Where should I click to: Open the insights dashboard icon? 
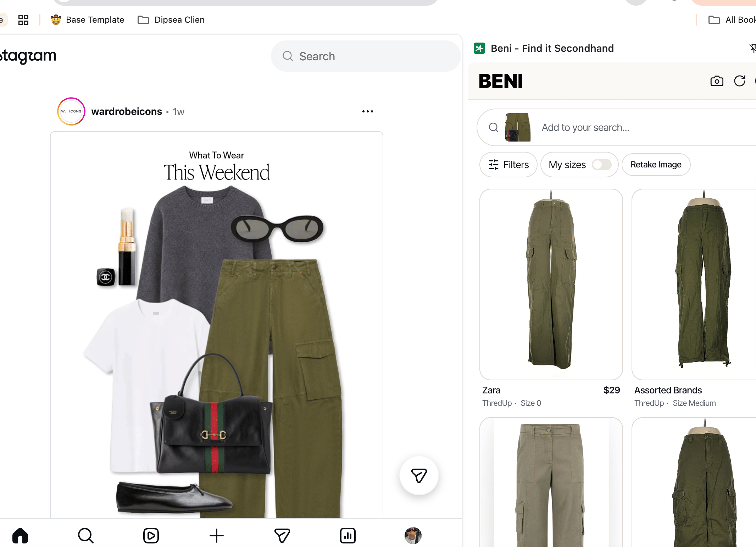coord(348,536)
